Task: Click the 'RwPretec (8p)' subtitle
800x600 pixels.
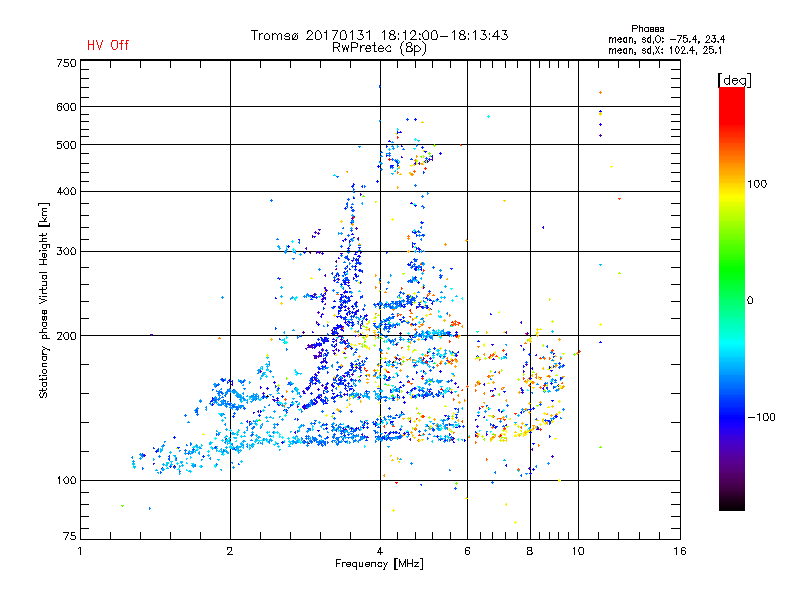Action: 379,48
